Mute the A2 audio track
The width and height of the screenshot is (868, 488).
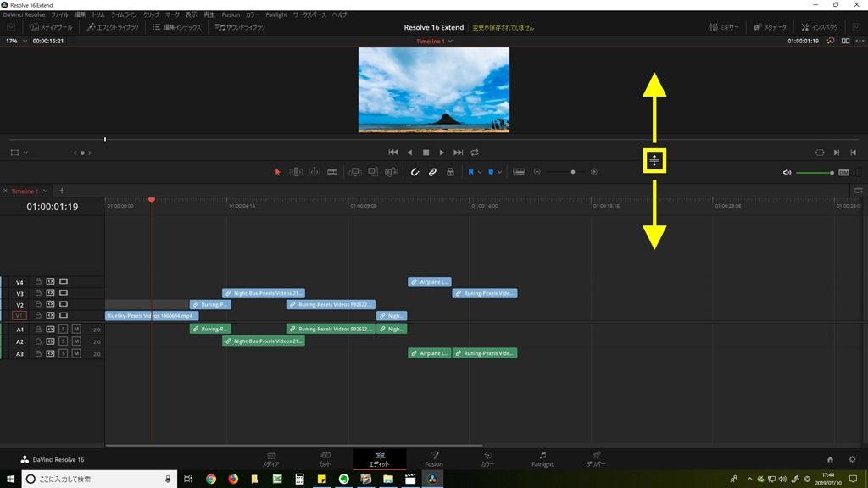tap(76, 341)
